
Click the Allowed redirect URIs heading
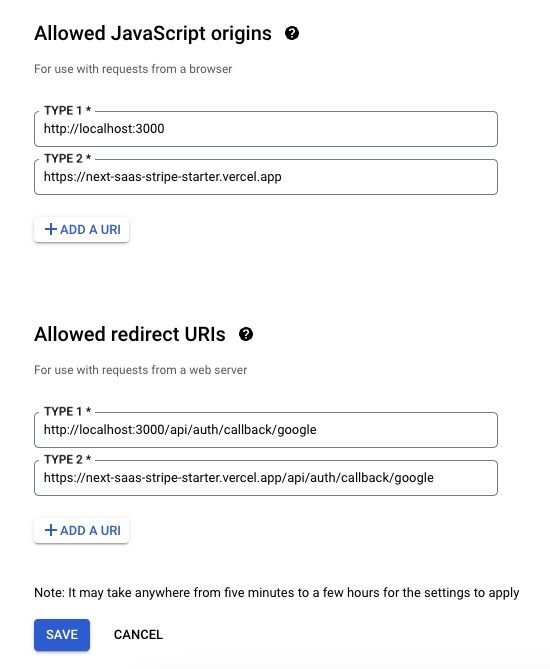pyautogui.click(x=130, y=334)
